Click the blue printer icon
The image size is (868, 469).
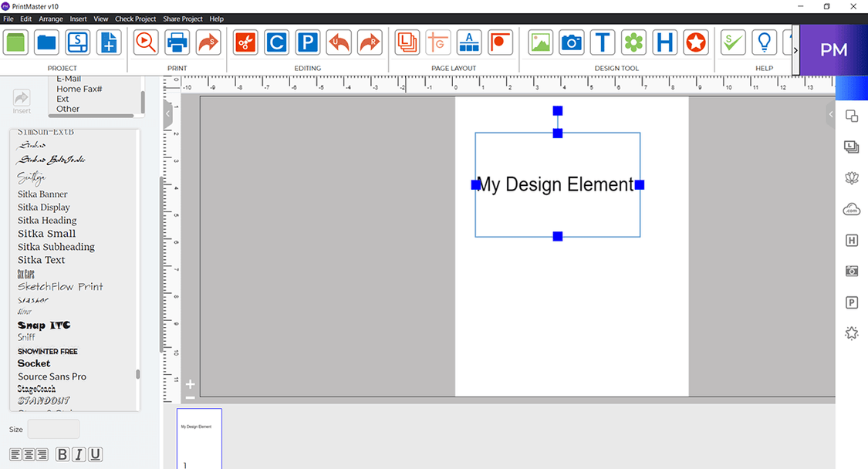[x=177, y=42]
